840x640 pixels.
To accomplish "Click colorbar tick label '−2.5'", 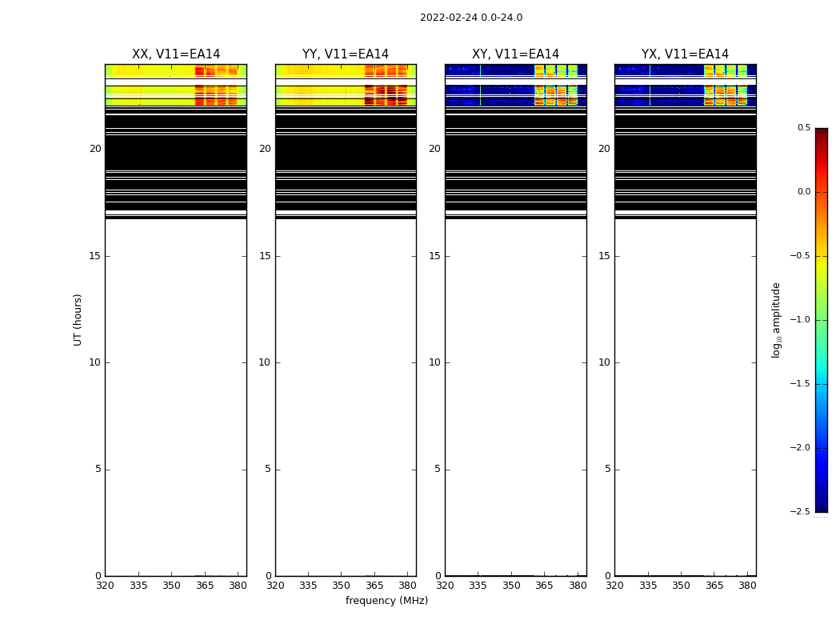I will pyautogui.click(x=800, y=511).
